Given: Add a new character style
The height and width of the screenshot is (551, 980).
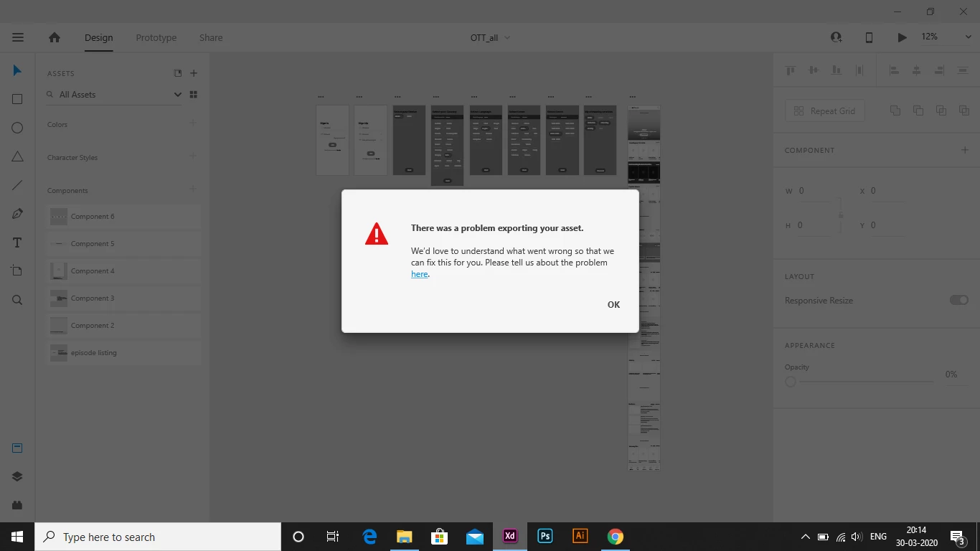Looking at the screenshot, I should [193, 156].
